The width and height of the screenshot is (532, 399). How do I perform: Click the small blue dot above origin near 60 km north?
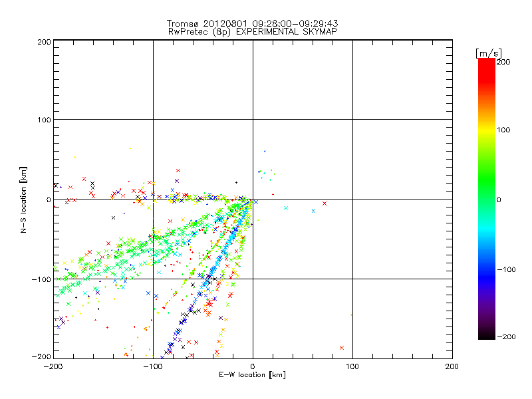pyautogui.click(x=265, y=152)
